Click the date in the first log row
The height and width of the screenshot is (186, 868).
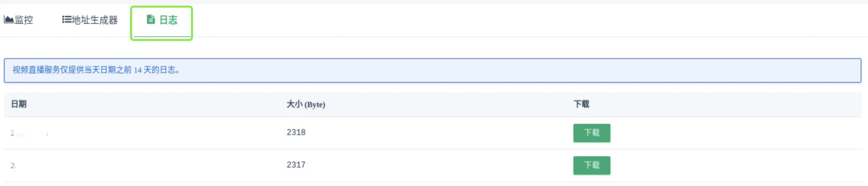(x=29, y=133)
